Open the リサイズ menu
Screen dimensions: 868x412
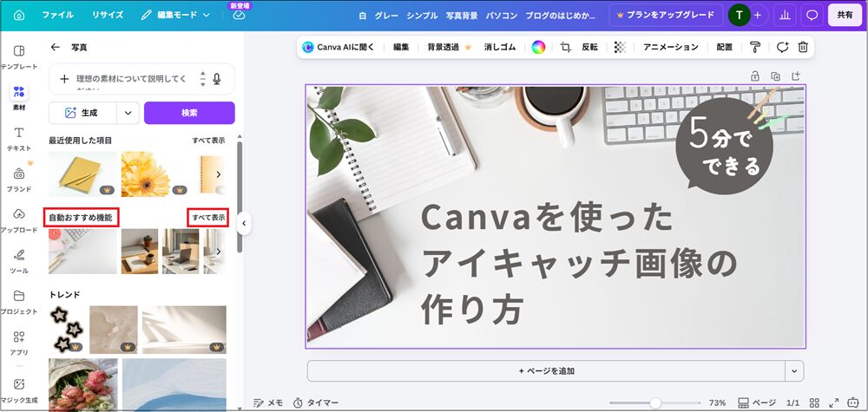pyautogui.click(x=108, y=15)
